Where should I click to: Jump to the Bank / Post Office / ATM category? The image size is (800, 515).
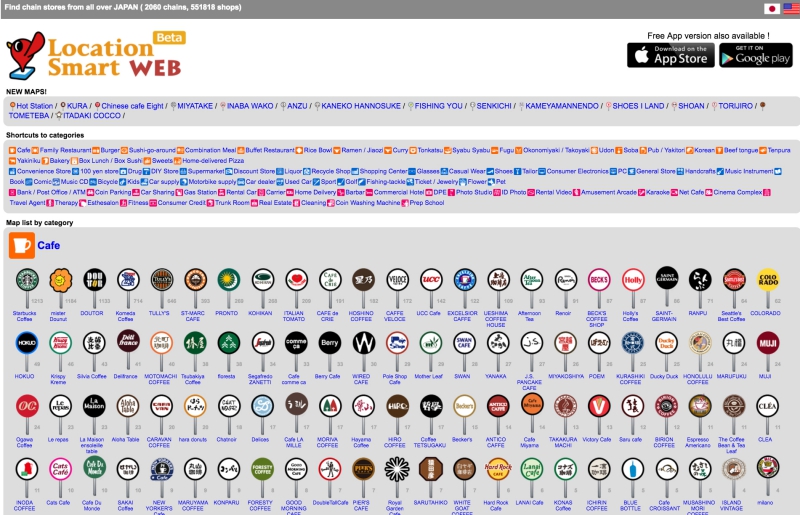[x=51, y=192]
